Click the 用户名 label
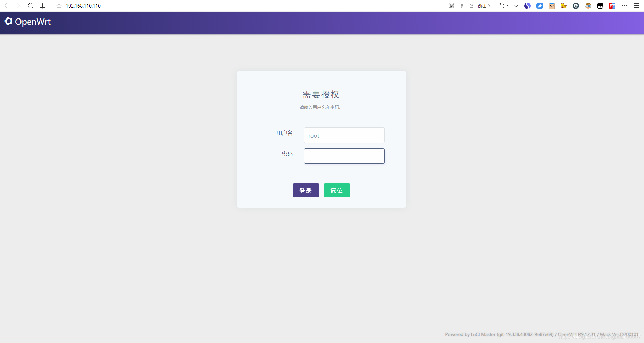Image resolution: width=644 pixels, height=343 pixels. pos(285,133)
